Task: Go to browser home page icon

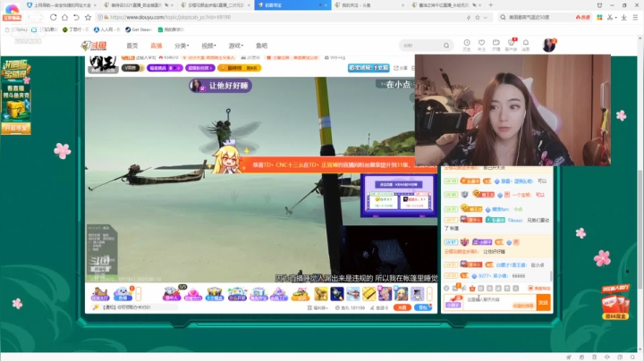Action: [65, 17]
